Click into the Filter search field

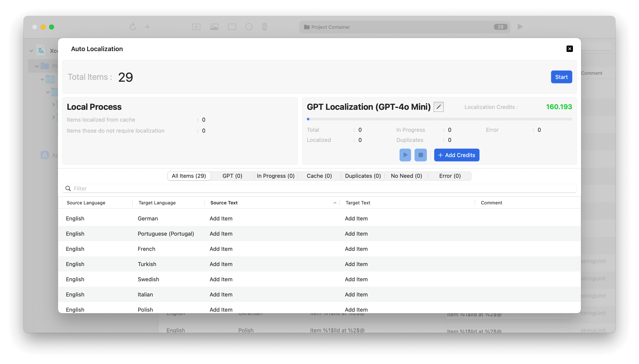tap(319, 189)
